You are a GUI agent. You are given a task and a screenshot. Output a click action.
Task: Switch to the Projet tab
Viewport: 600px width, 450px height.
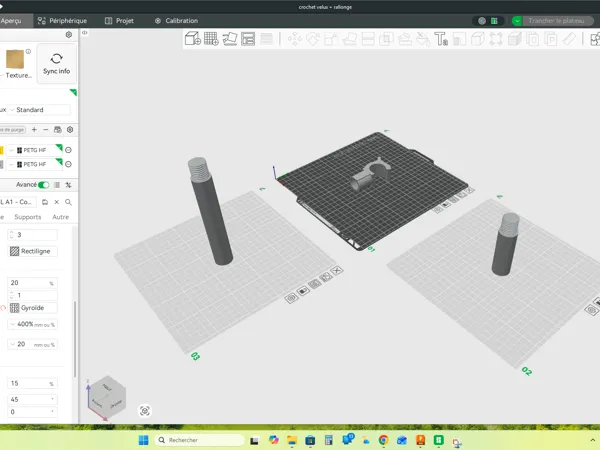click(119, 21)
